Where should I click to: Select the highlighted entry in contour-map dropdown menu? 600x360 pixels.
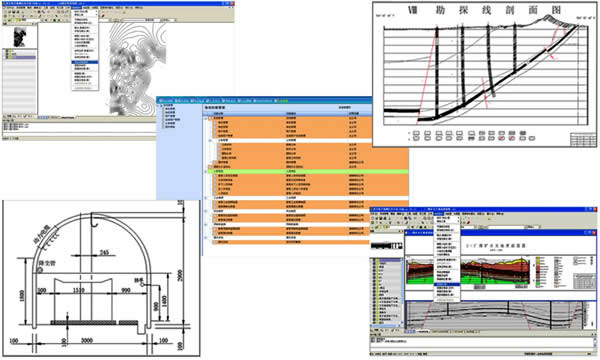[x=85, y=62]
